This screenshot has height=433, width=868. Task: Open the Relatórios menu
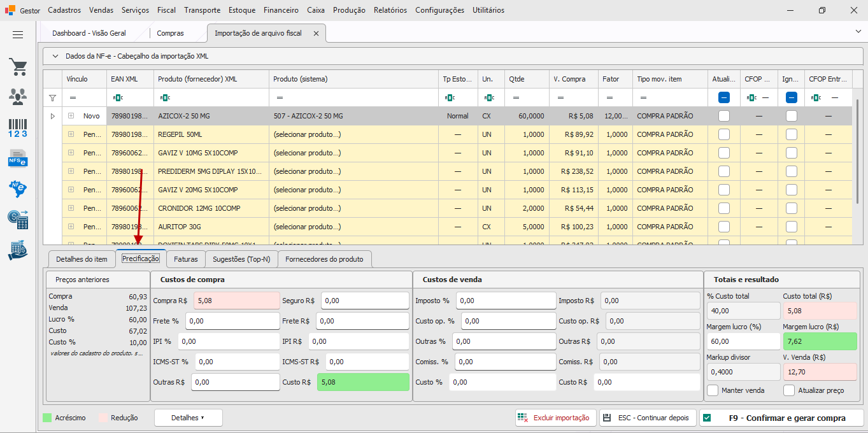pyautogui.click(x=390, y=10)
